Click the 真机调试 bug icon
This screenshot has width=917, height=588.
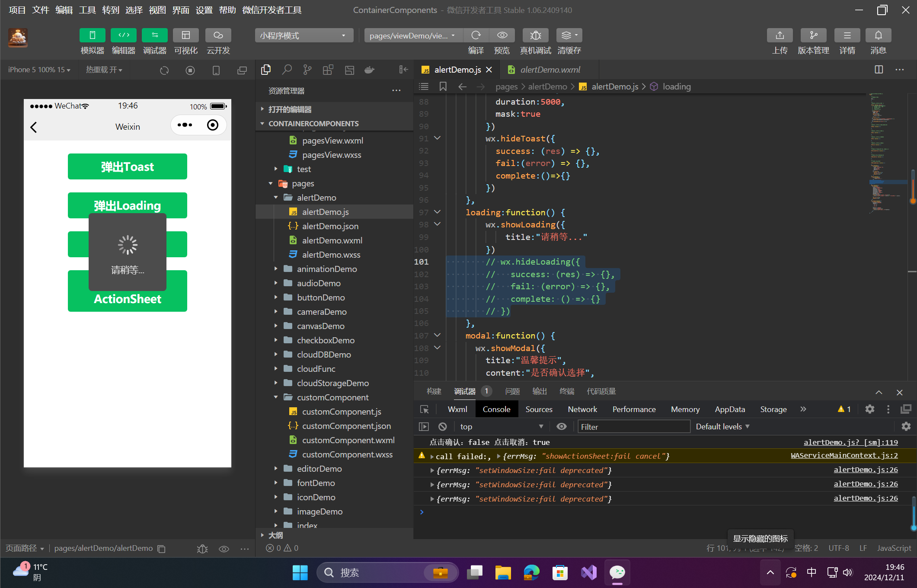coord(535,35)
